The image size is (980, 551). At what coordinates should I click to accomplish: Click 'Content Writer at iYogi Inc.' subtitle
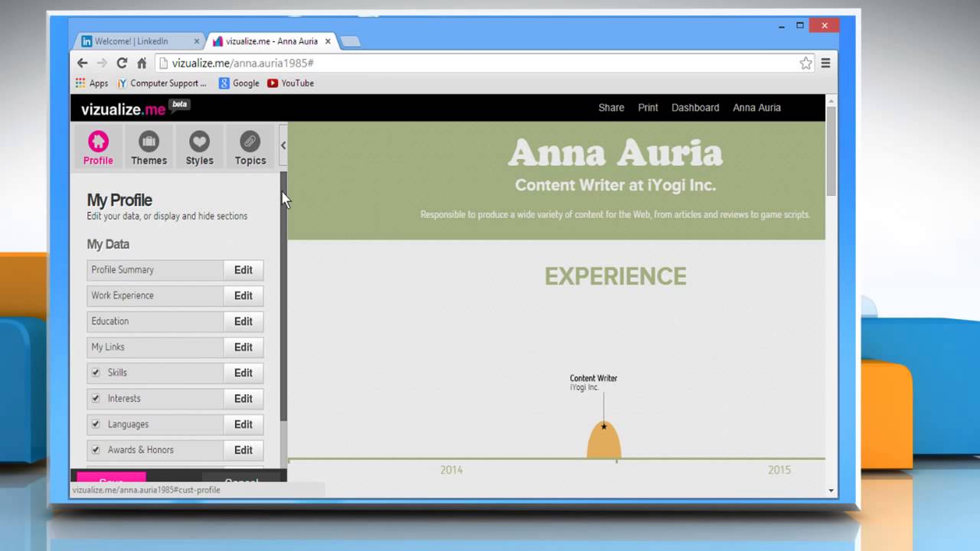(x=616, y=185)
